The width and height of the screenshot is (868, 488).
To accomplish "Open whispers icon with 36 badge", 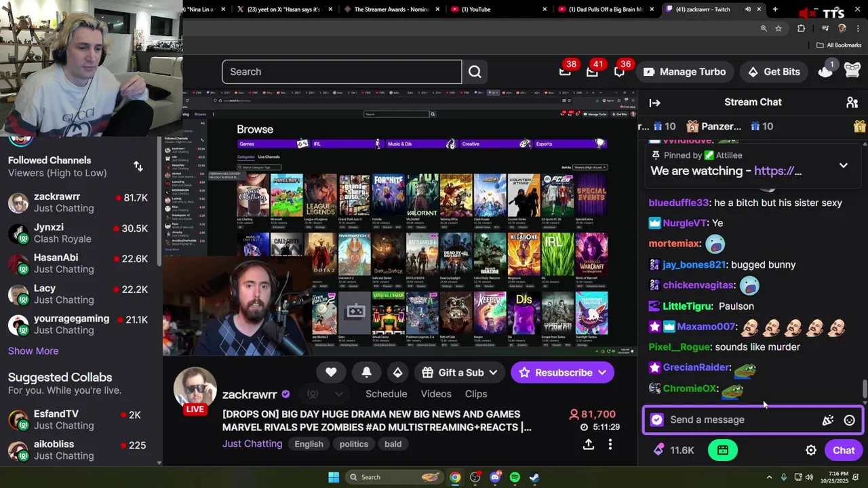I will click(619, 71).
